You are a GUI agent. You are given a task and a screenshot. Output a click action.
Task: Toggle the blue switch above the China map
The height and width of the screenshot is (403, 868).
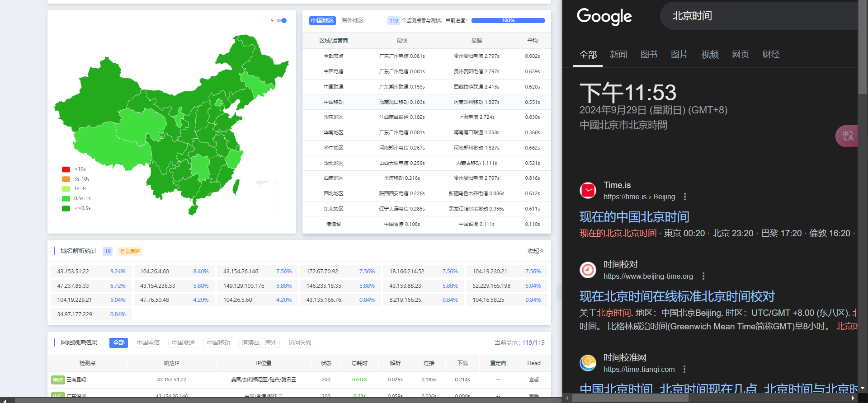(x=282, y=20)
